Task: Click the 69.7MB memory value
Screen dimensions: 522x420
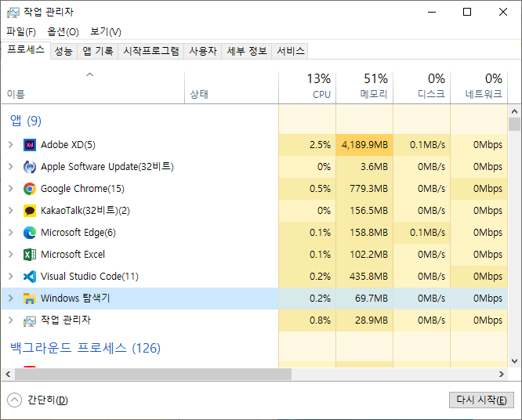Action: [x=372, y=299]
